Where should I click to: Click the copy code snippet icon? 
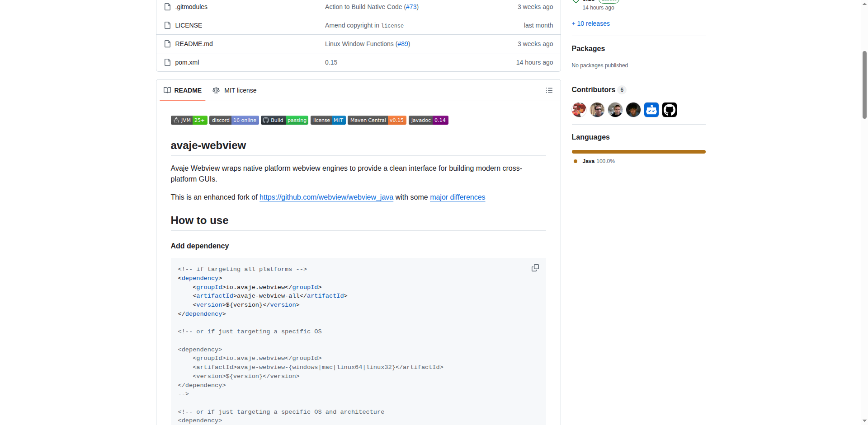pos(535,267)
